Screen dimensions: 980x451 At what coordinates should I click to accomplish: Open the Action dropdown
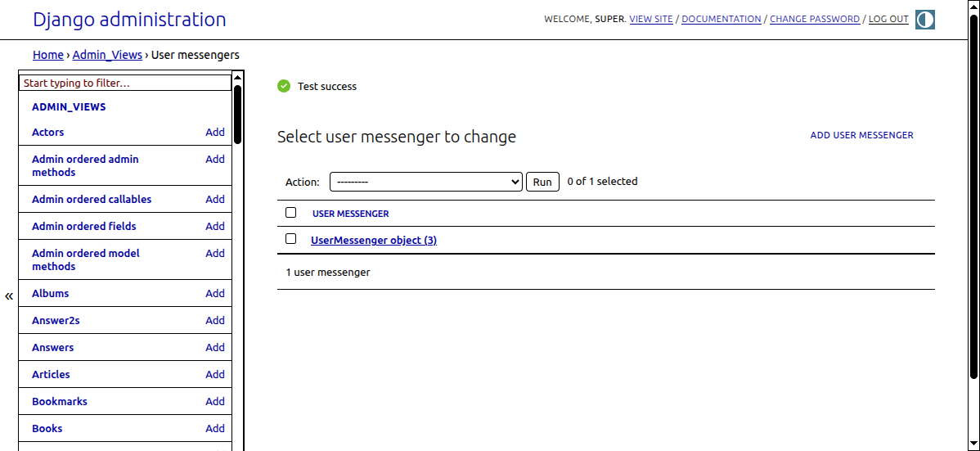pyautogui.click(x=425, y=182)
